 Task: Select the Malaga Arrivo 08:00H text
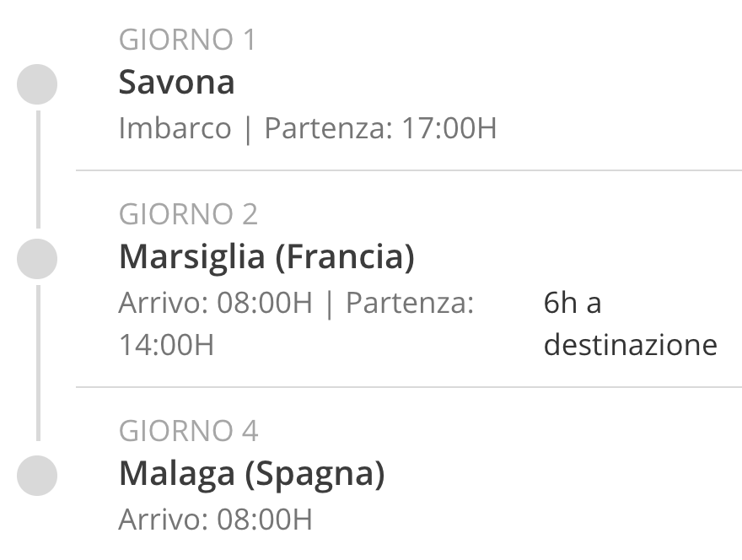point(215,520)
